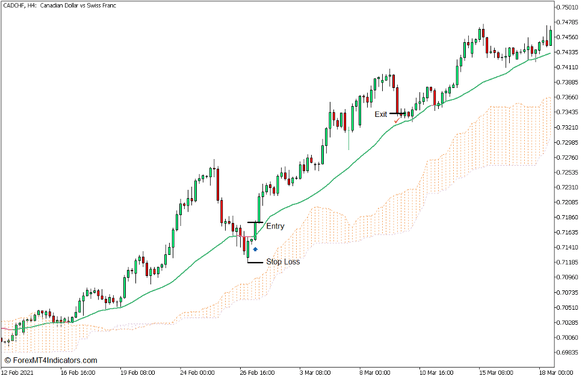Click the 0.71410 price axis label
588x379 pixels.
click(x=568, y=248)
